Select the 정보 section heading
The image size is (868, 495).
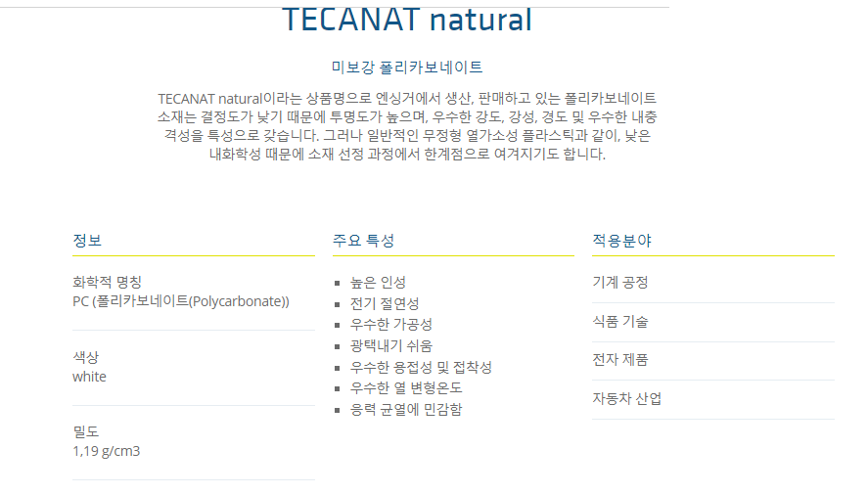(x=87, y=241)
